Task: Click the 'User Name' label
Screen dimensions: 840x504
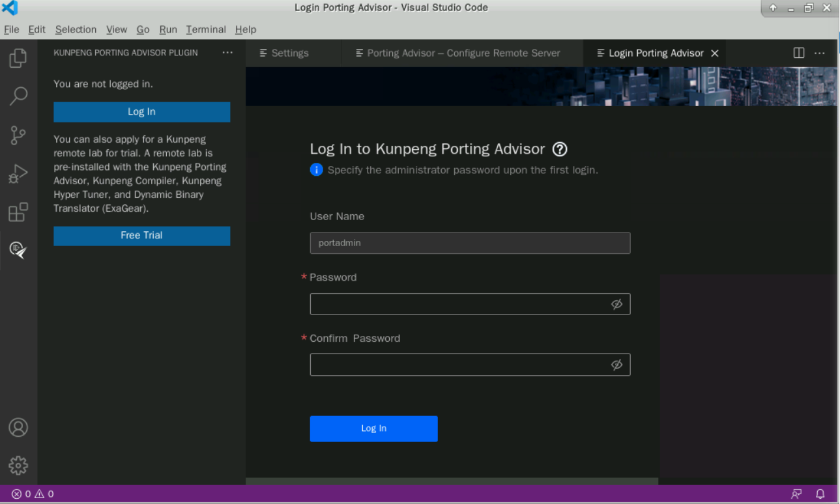Action: [337, 216]
